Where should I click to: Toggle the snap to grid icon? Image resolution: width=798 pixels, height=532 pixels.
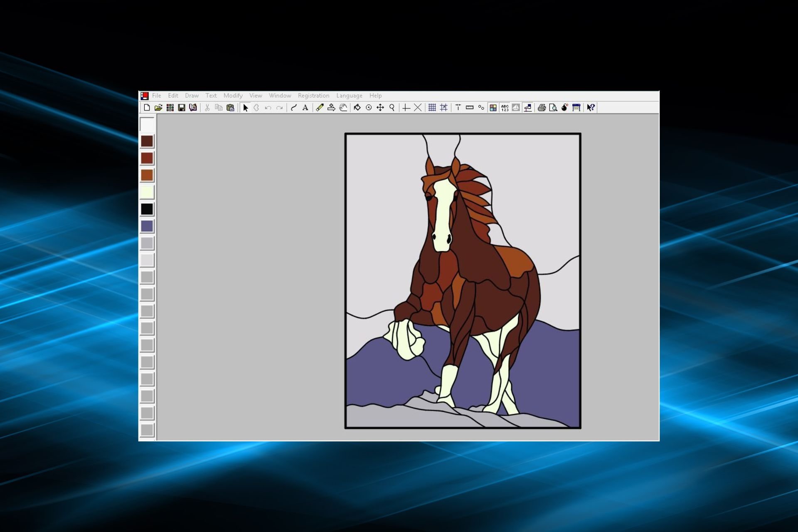pos(444,108)
